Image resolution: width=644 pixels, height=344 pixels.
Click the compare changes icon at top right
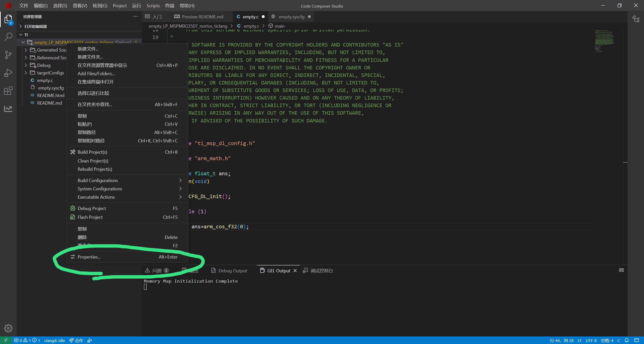coord(636,19)
